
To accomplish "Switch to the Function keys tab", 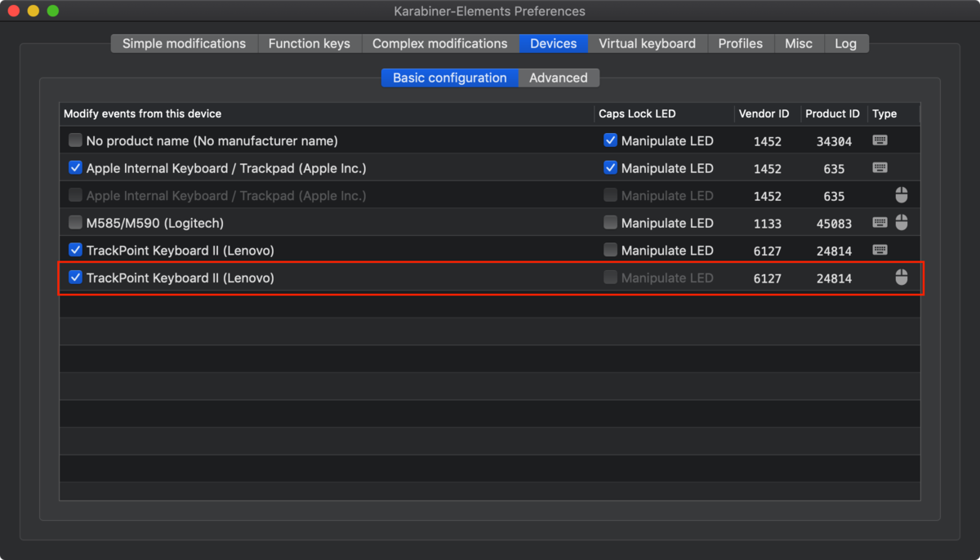I will pyautogui.click(x=310, y=43).
